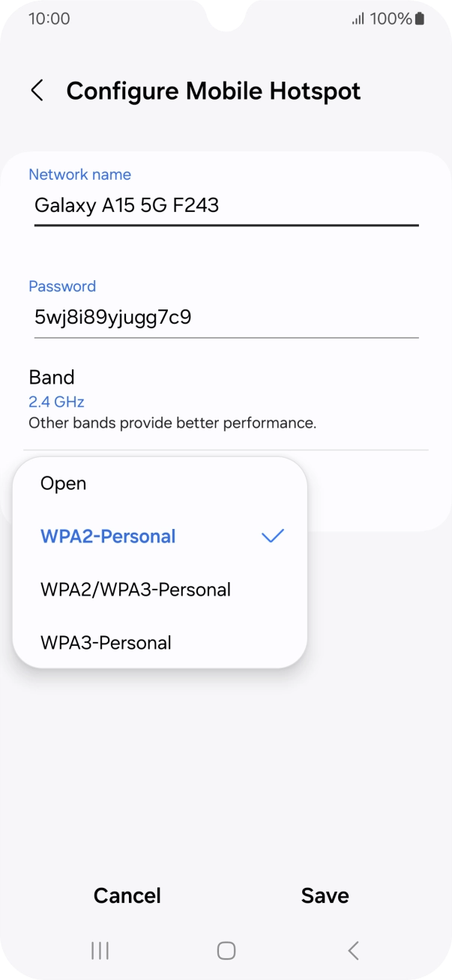Click the back arrow at top left

pos(37,90)
